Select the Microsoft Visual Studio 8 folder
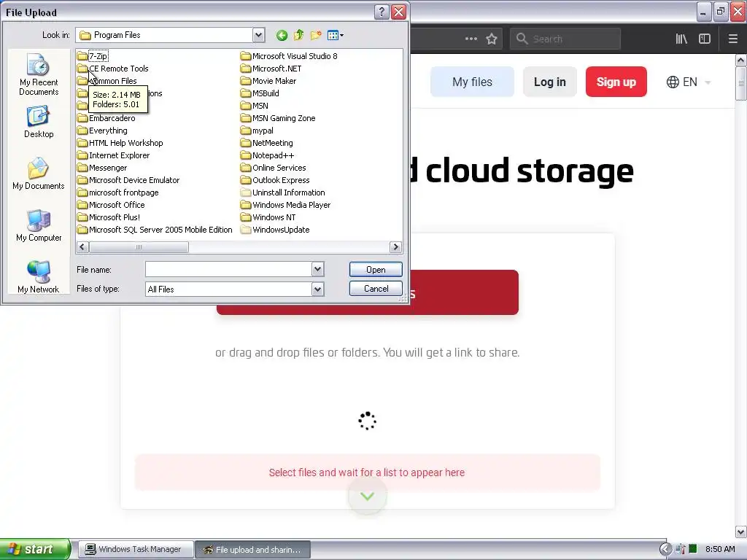 coord(289,56)
